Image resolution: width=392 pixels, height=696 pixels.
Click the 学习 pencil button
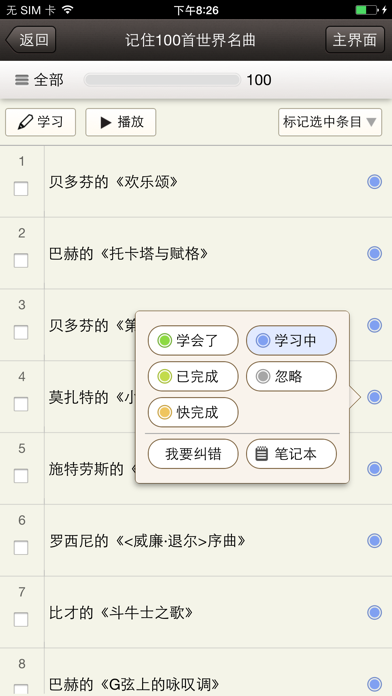click(40, 122)
